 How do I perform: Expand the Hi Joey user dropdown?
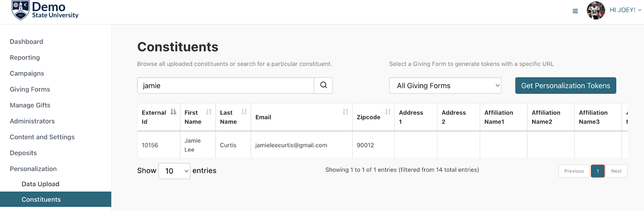click(x=625, y=10)
